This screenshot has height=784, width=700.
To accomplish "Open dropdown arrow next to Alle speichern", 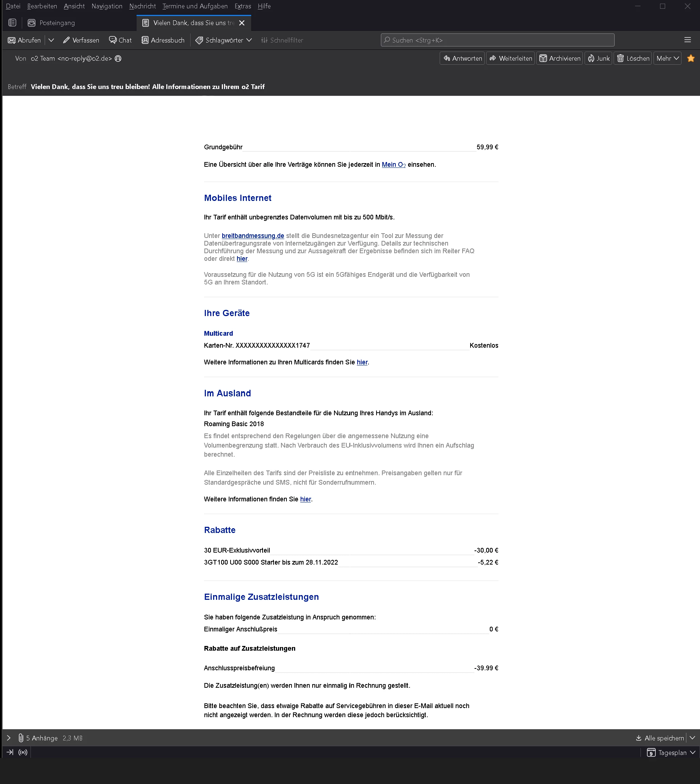I will (x=693, y=738).
